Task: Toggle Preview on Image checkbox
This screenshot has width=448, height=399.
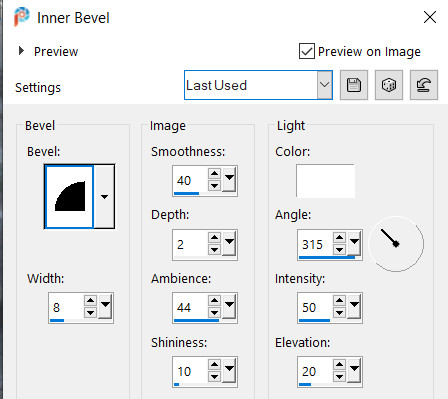Action: pyautogui.click(x=307, y=51)
